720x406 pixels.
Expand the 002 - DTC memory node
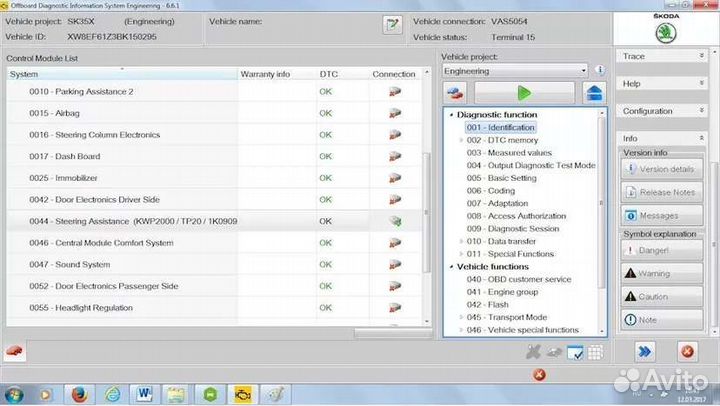pyautogui.click(x=461, y=140)
